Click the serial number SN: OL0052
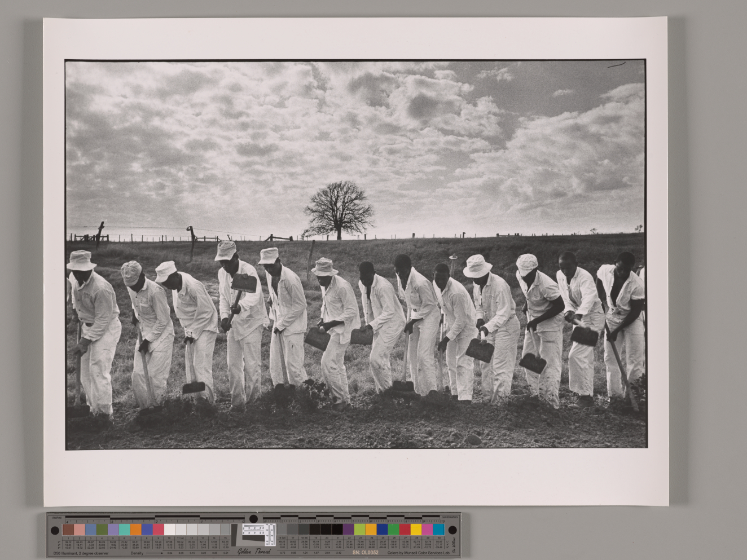747x560 pixels. (366, 553)
